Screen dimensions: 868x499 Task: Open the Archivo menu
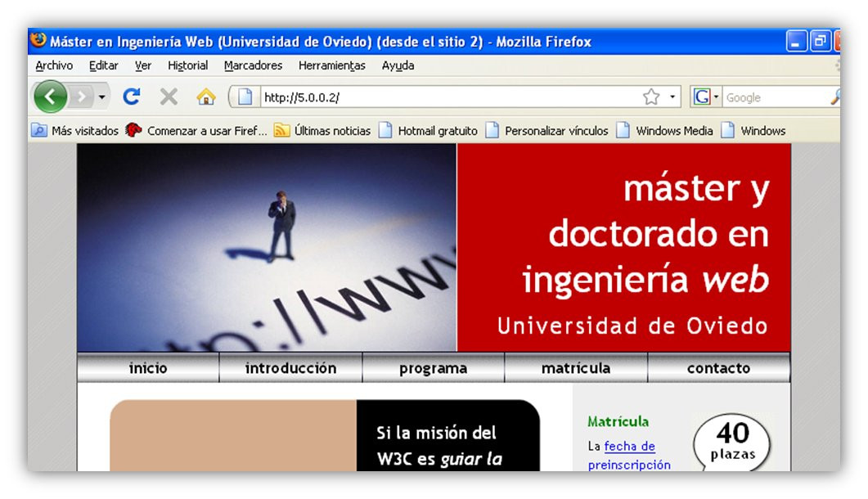coord(54,65)
